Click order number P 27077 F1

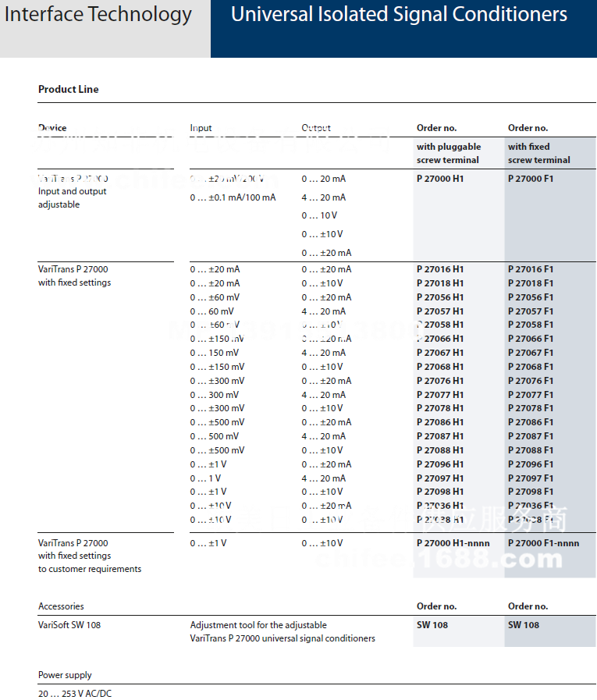point(531,395)
